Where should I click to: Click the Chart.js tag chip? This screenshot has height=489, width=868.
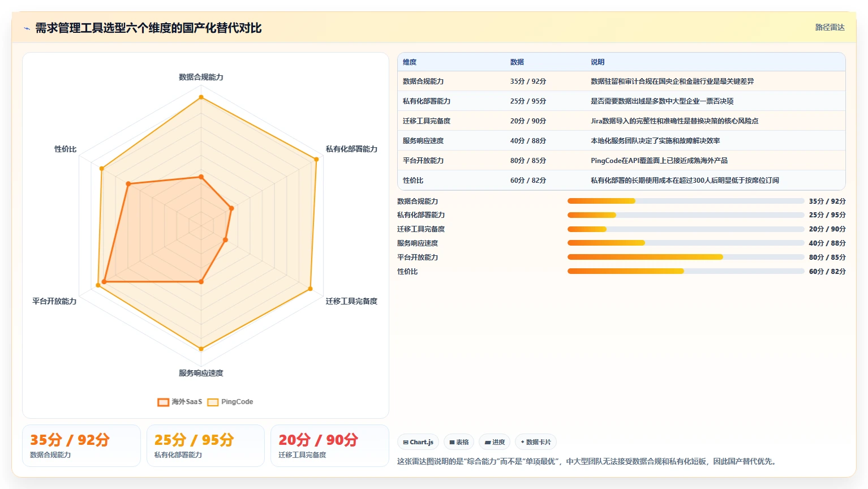coord(418,442)
